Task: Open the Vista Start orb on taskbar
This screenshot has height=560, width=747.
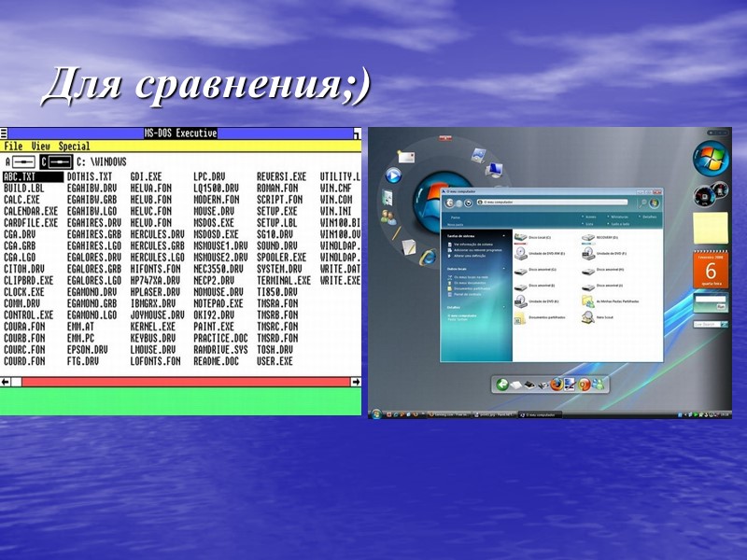Action: coord(376,414)
